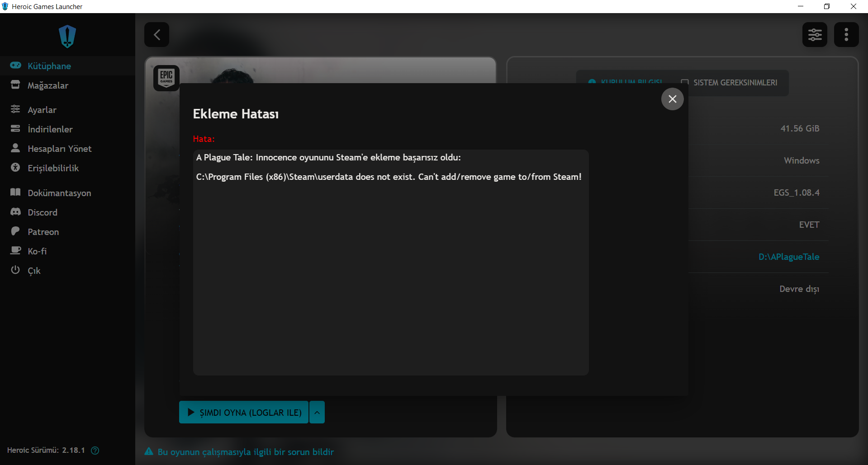The width and height of the screenshot is (868, 465).
Task: Open the three-dot more options menu
Action: tap(846, 35)
